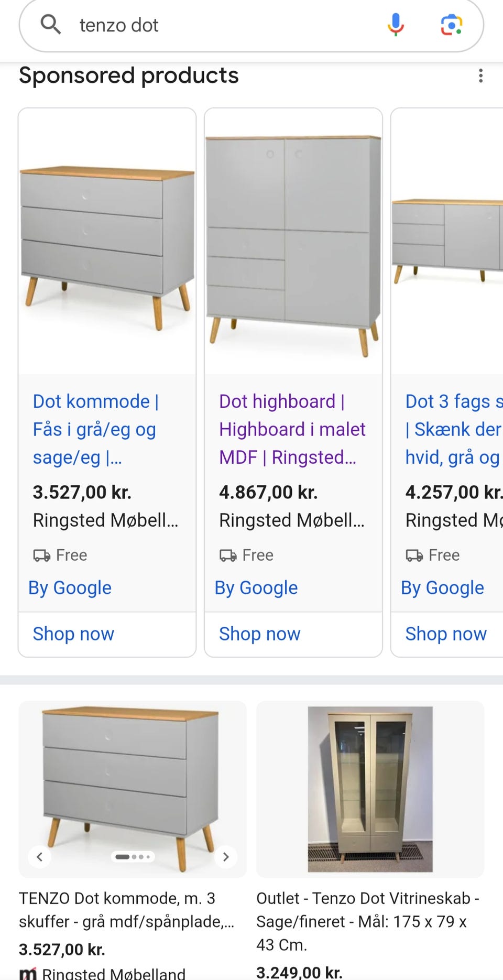Image resolution: width=503 pixels, height=980 pixels.
Task: Click Shop now on the third product
Action: pyautogui.click(x=446, y=634)
